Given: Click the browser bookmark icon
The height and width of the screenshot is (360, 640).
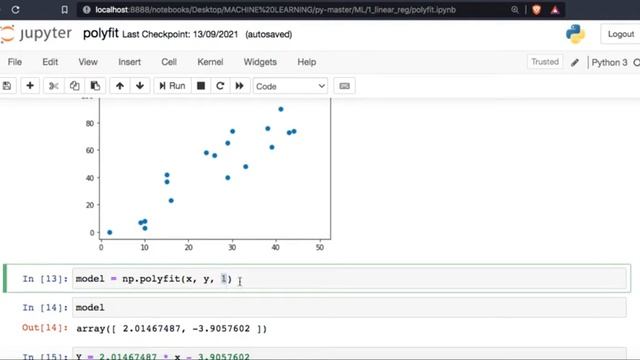Looking at the screenshot, I should (x=64, y=9).
